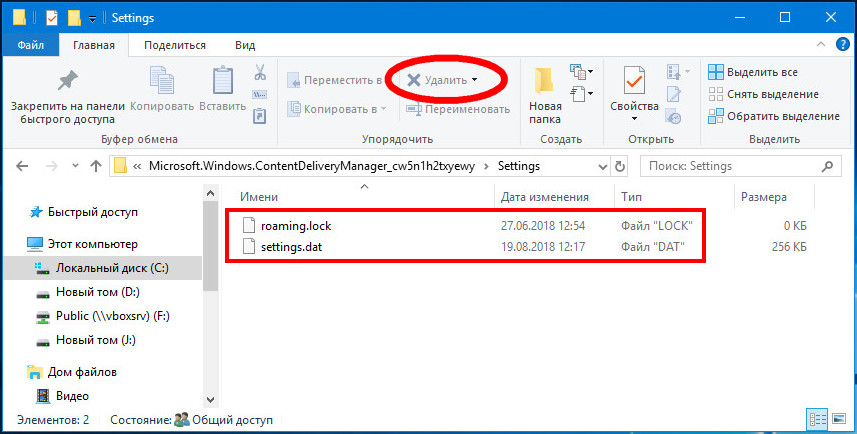Switch to Large icons view in status bar
Viewport: 857px width, 434px height.
click(839, 420)
